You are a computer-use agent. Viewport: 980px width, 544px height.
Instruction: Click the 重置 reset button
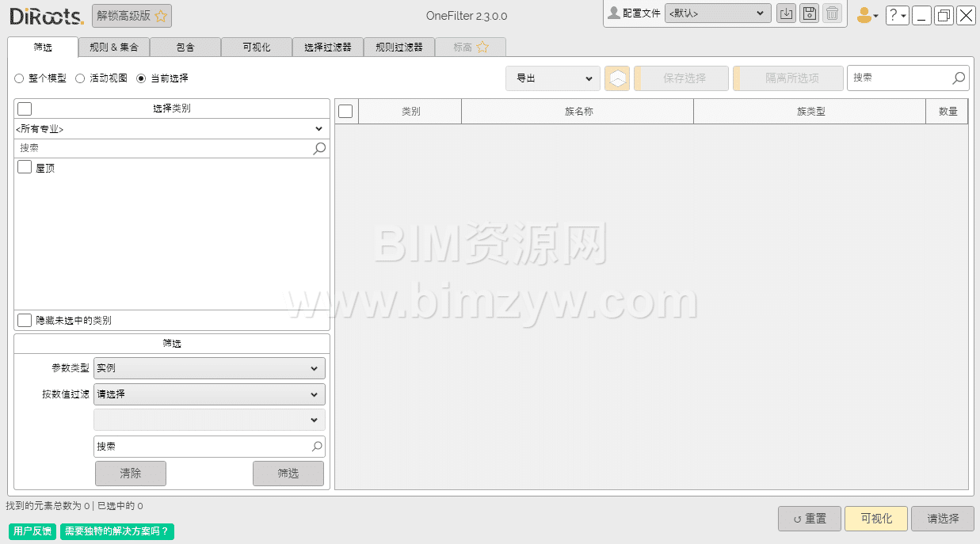pyautogui.click(x=810, y=519)
